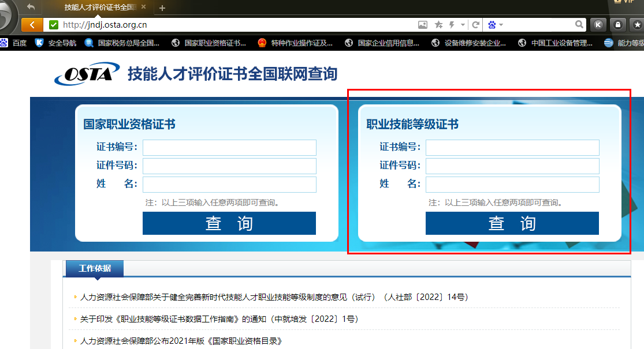Click 查询 button in 职业技能等级证书 panel
This screenshot has width=644, height=349.
point(512,223)
